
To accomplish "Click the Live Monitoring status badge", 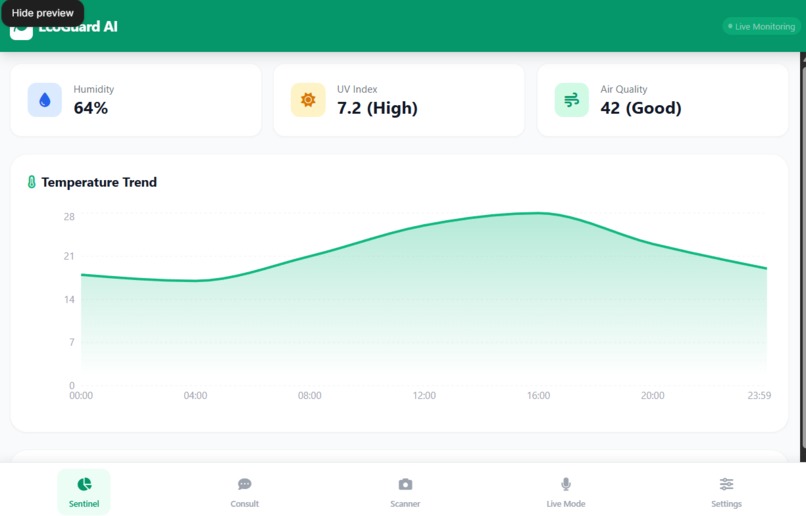I will [761, 26].
